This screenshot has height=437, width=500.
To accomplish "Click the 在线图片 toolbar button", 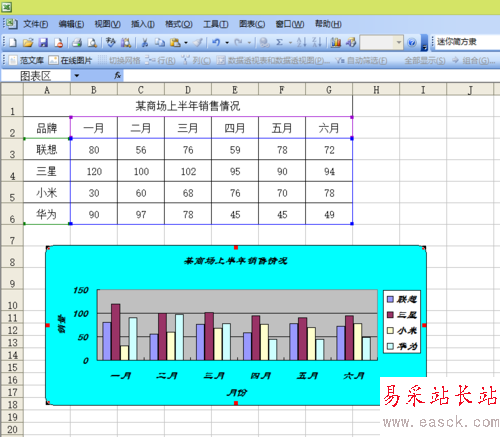I will pos(70,60).
